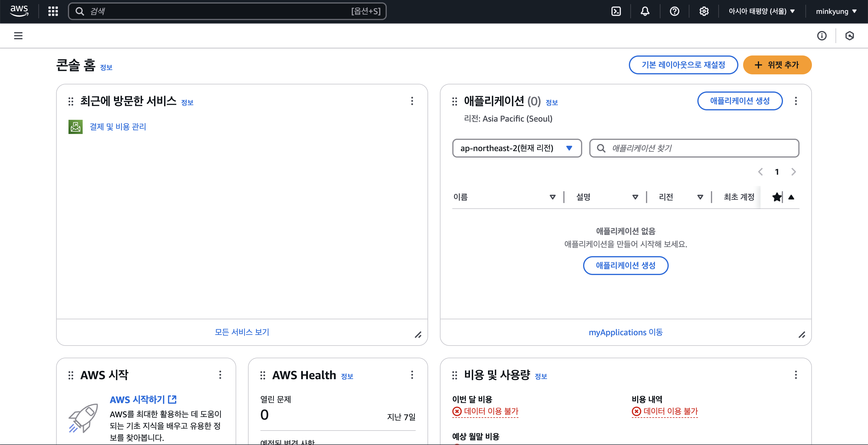Open applications widget options menu

[x=796, y=101]
